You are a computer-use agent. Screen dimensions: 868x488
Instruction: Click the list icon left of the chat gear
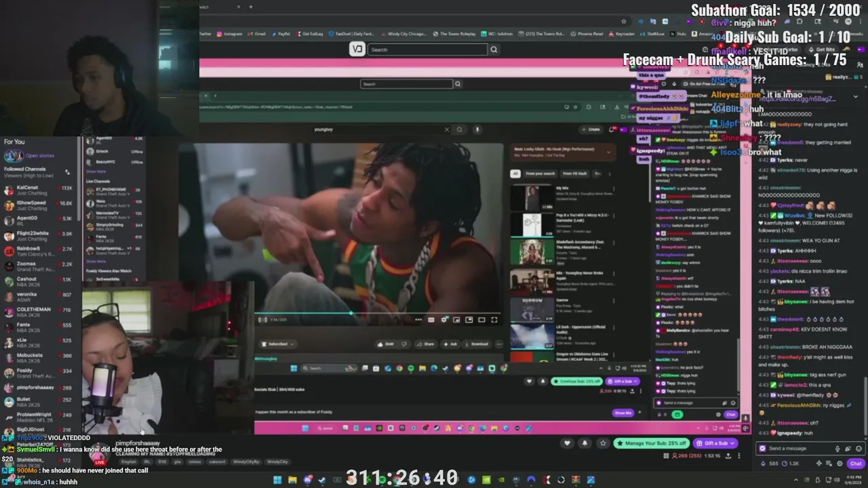coord(829,464)
